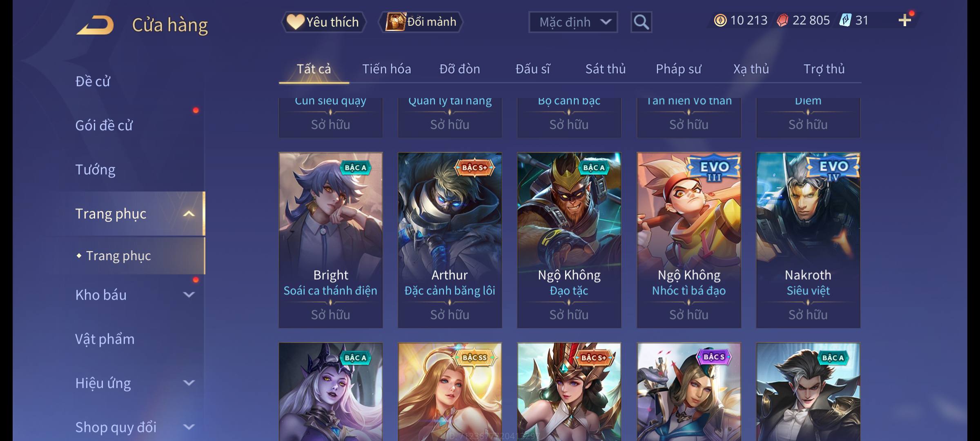
Task: Select the Arthur Đặc cảnh băng lôi skin
Action: (x=450, y=240)
